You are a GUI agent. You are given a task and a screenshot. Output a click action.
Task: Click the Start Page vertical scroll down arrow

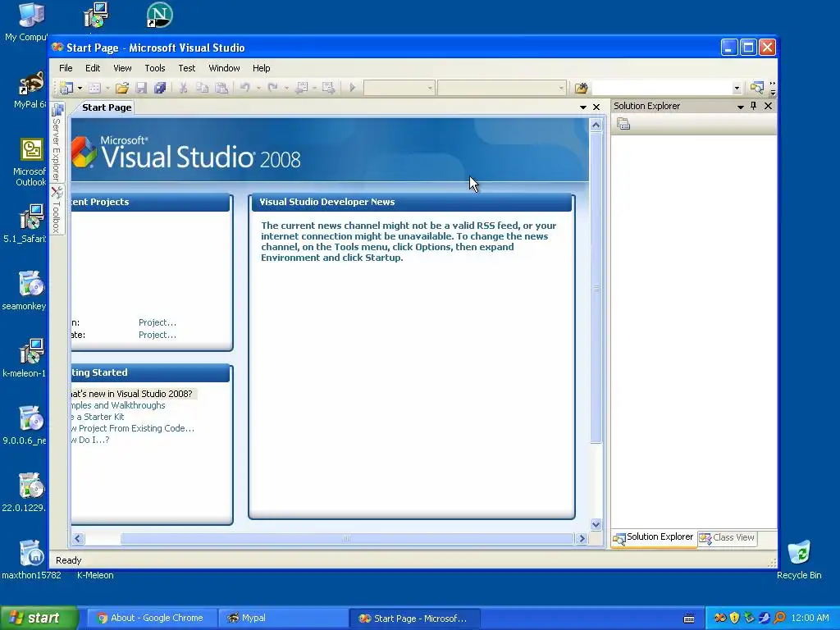tap(596, 524)
